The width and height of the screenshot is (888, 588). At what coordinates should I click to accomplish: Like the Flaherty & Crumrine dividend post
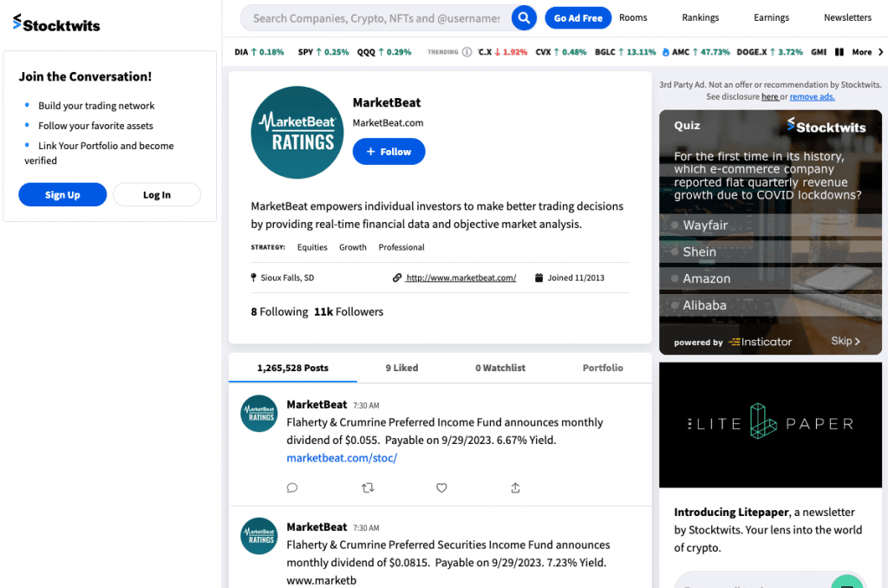tap(441, 487)
